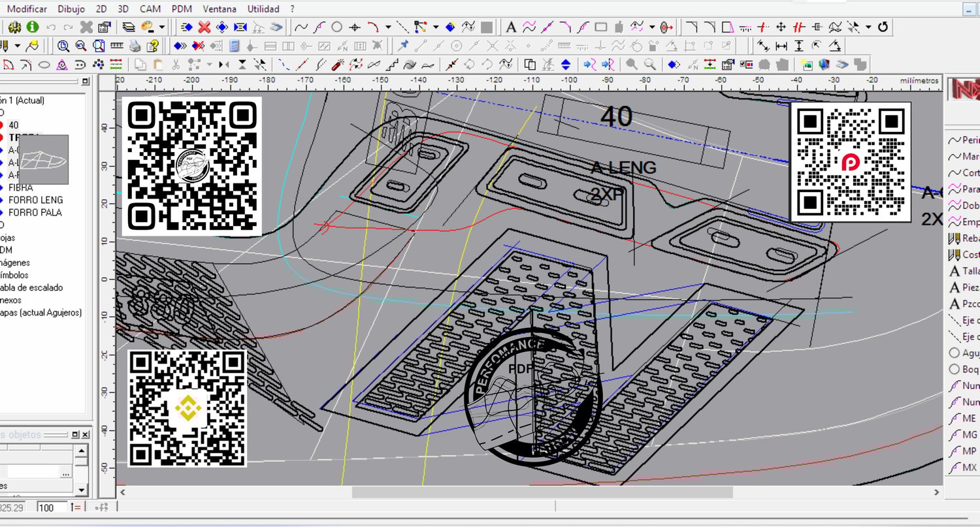Click the red X delete icon
980x527 pixels.
204,27
